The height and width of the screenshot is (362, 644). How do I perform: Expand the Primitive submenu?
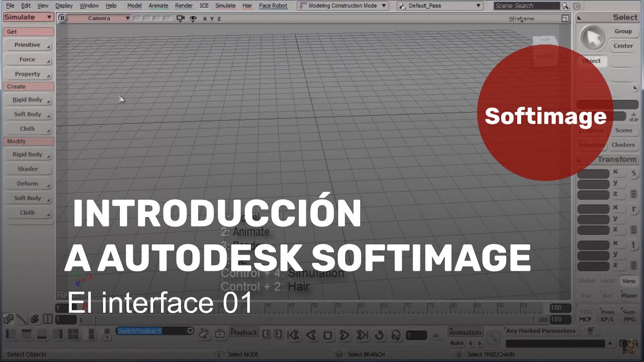pyautogui.click(x=28, y=45)
